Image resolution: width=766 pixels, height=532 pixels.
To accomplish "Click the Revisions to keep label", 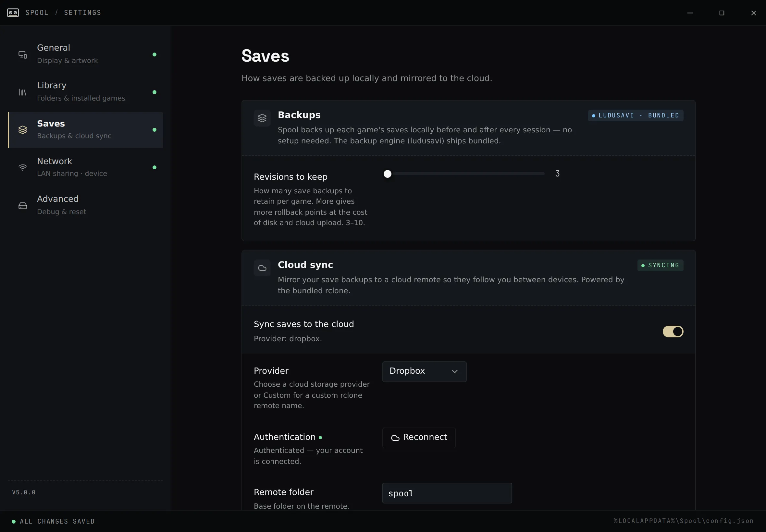I will 290,177.
